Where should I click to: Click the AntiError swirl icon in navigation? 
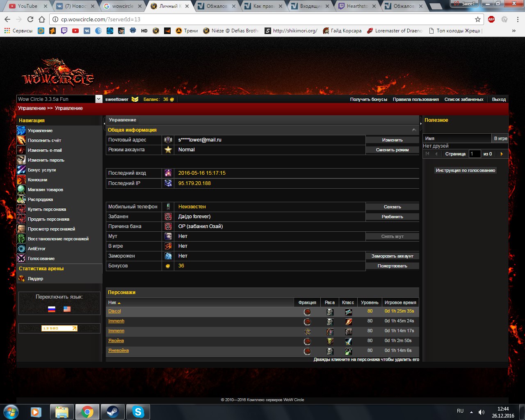click(x=21, y=249)
